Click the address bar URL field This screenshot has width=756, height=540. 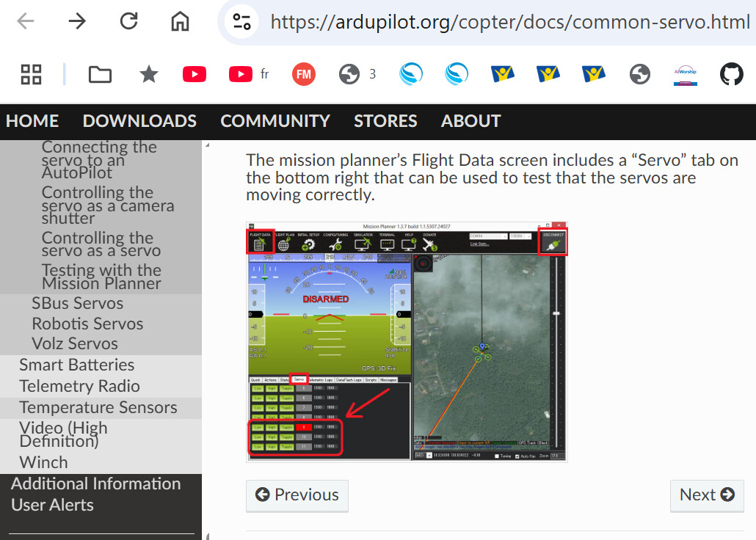click(x=510, y=22)
